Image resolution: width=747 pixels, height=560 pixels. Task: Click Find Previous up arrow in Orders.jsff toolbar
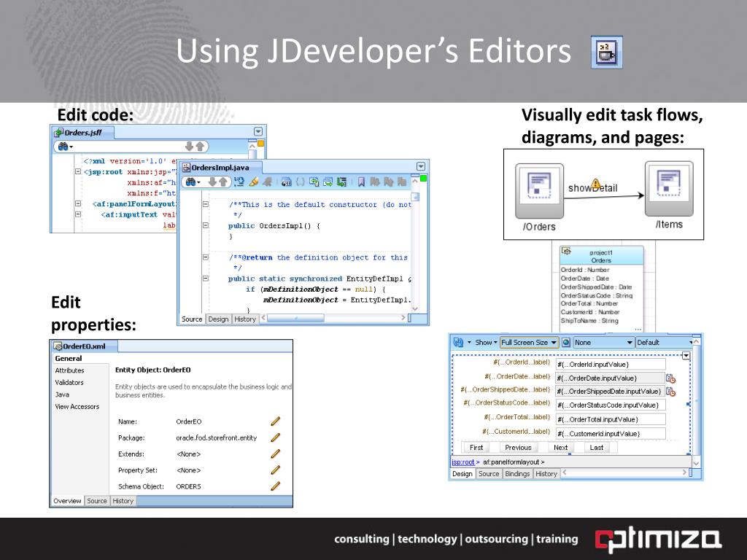(x=200, y=147)
